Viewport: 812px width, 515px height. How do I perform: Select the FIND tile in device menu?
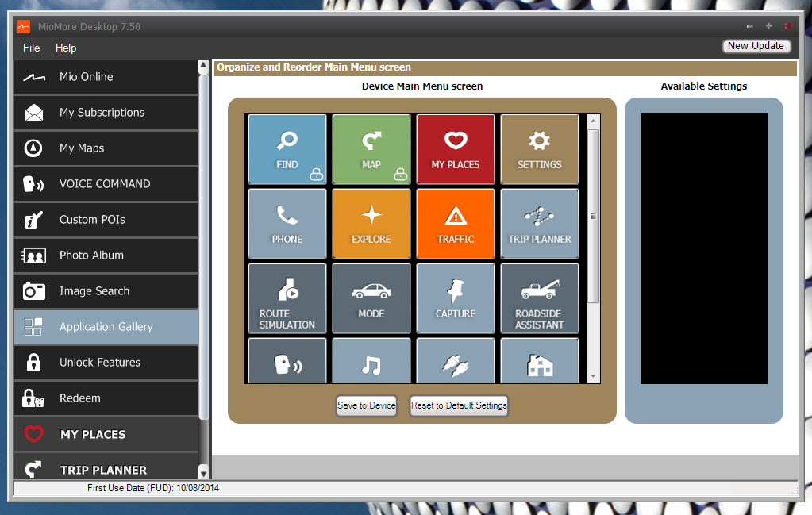tap(287, 149)
